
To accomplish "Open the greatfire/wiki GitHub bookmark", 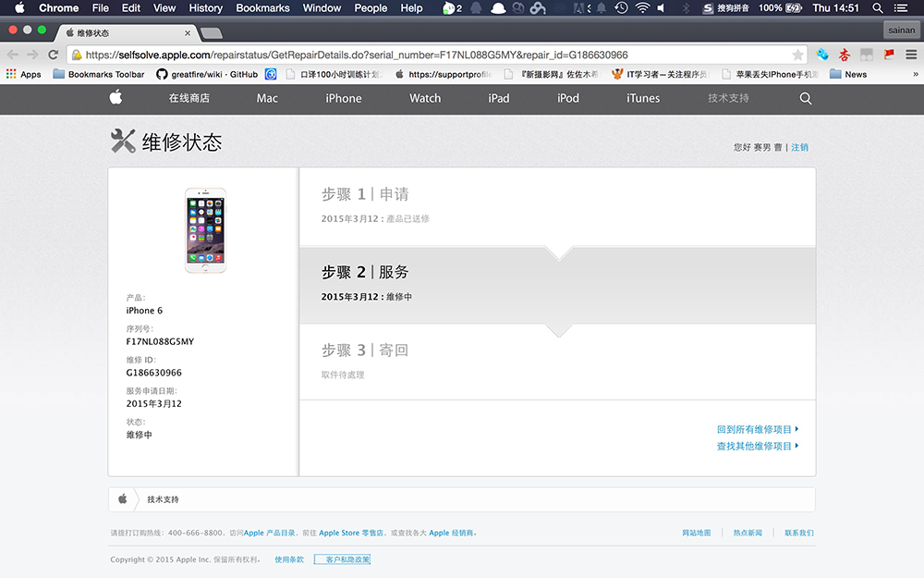I will tap(207, 74).
